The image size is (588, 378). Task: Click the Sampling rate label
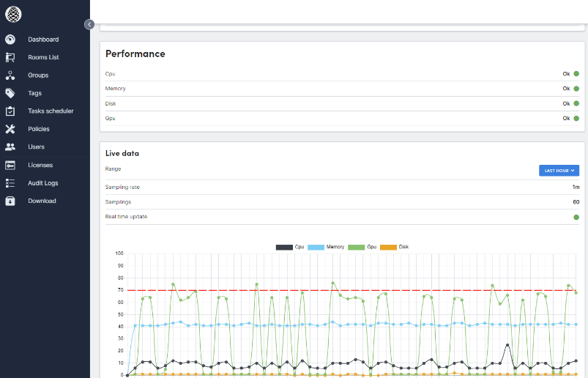point(122,187)
